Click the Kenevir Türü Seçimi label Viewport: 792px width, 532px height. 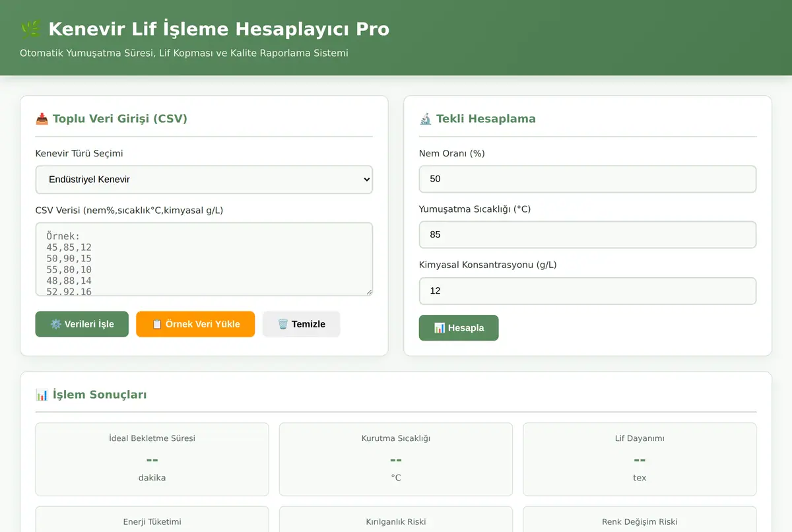tap(79, 154)
